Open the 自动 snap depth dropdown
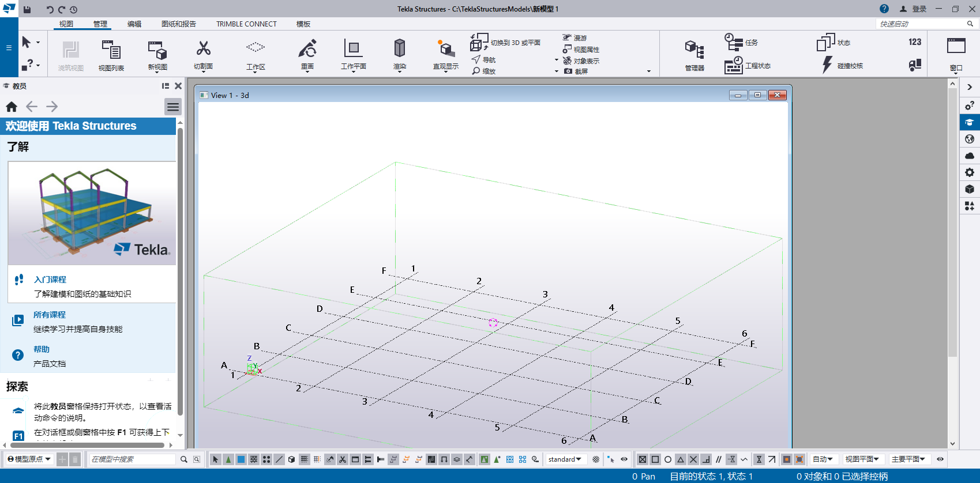The image size is (980, 483). click(x=823, y=459)
